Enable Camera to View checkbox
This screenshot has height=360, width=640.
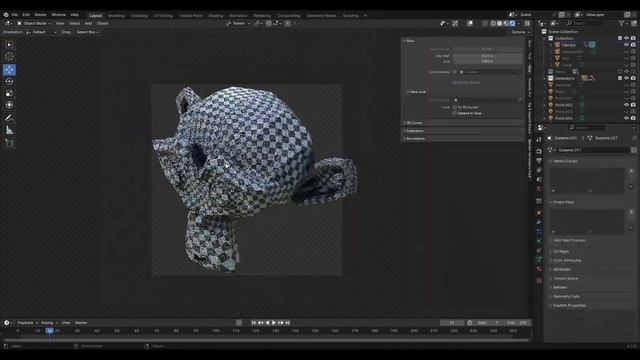tap(454, 113)
